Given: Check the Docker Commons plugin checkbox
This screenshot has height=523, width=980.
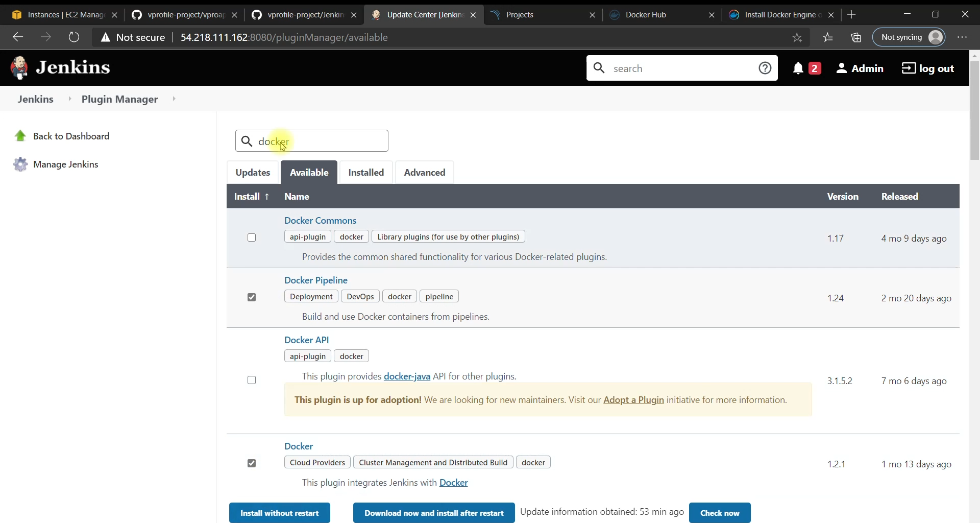Looking at the screenshot, I should click(x=252, y=237).
